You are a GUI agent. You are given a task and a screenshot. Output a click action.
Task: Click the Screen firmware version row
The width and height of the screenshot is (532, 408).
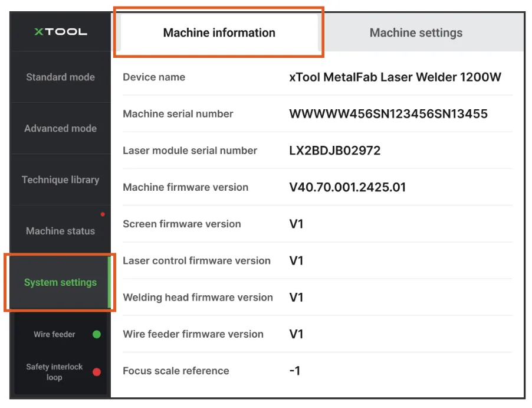(x=317, y=224)
